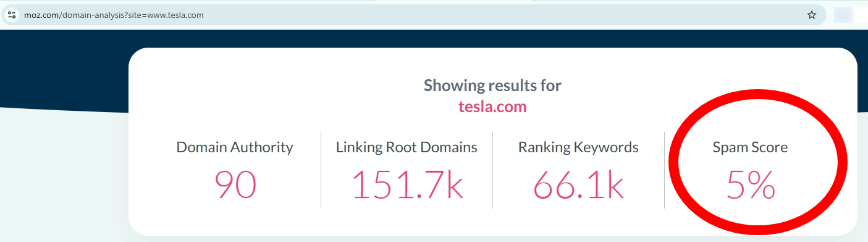The height and width of the screenshot is (242, 868).
Task: Click the Spam Score label
Action: 751,147
